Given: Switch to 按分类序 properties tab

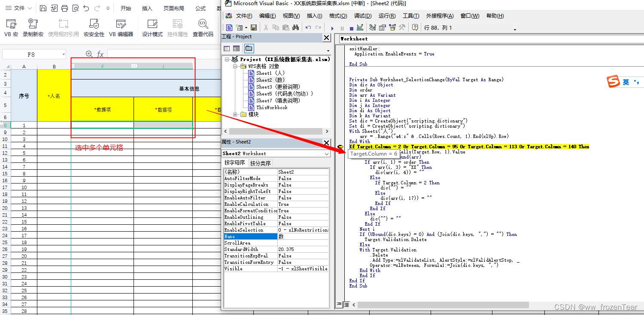Looking at the screenshot, I should click(x=261, y=163).
